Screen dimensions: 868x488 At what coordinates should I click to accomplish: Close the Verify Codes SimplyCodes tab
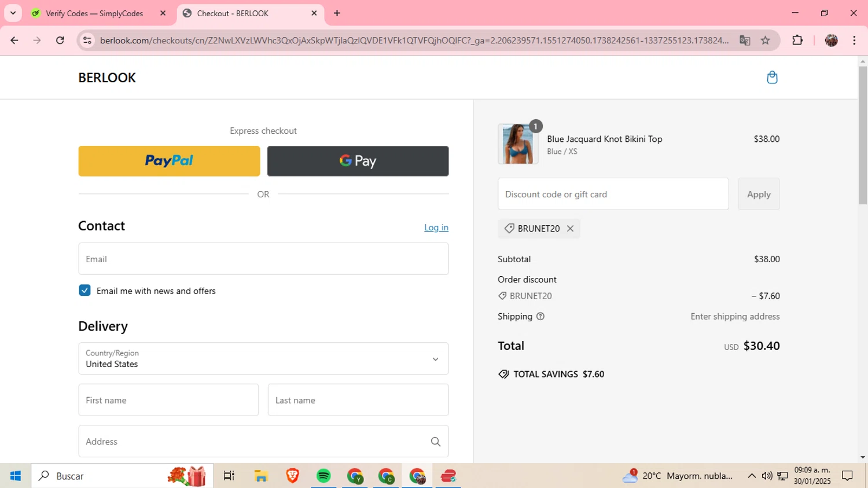pyautogui.click(x=163, y=13)
